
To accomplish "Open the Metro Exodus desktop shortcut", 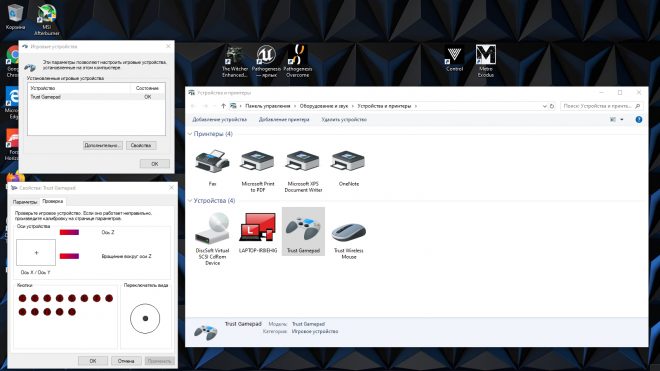I will pyautogui.click(x=486, y=61).
